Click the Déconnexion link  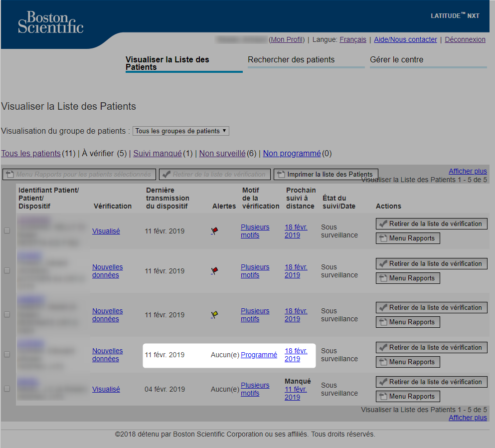point(465,39)
